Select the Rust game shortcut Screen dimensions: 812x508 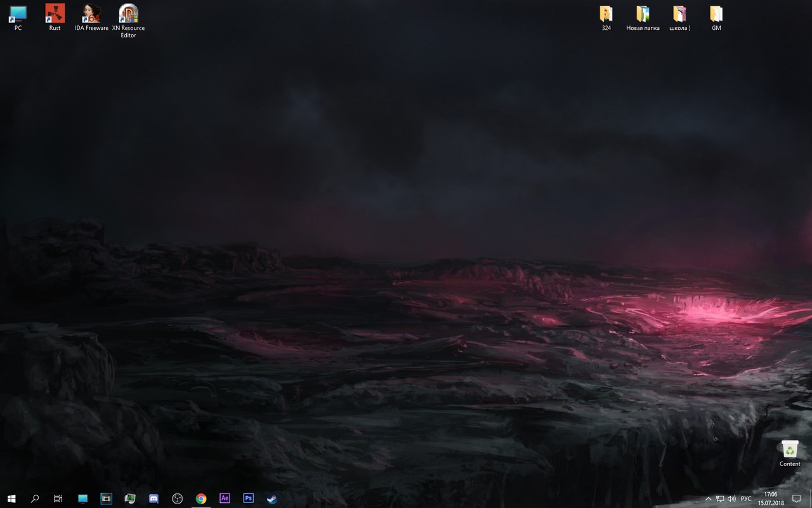(55, 18)
